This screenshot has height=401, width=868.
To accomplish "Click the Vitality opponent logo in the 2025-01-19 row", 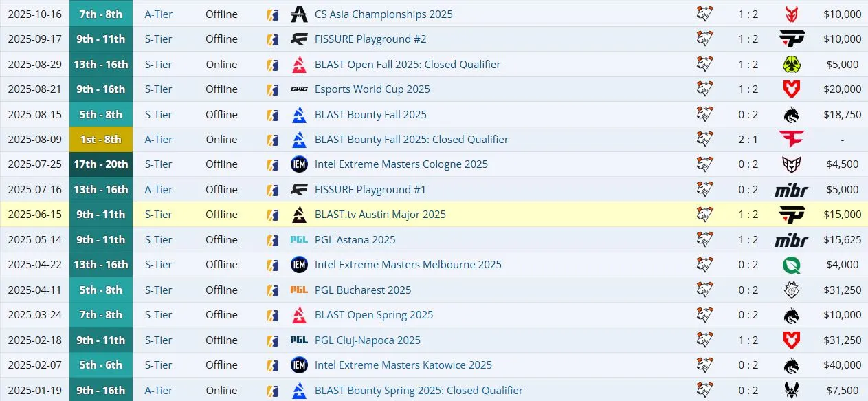I will tap(792, 390).
